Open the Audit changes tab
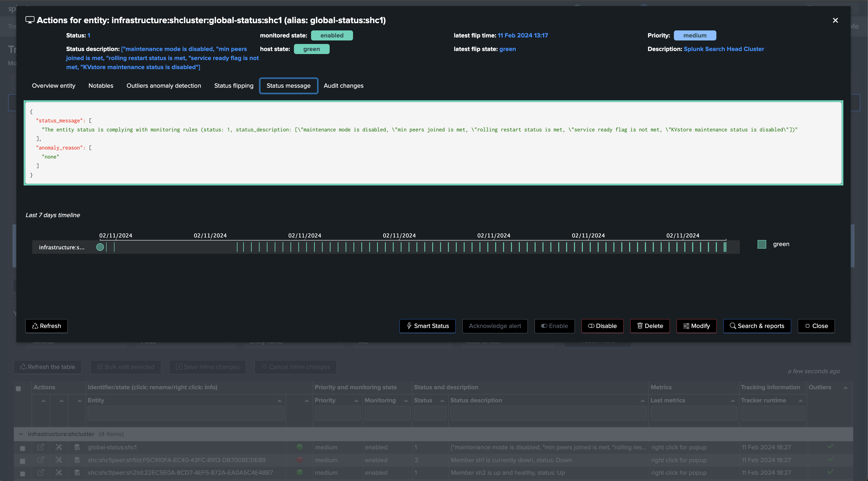Viewport: 868px width, 481px height. pyautogui.click(x=343, y=85)
